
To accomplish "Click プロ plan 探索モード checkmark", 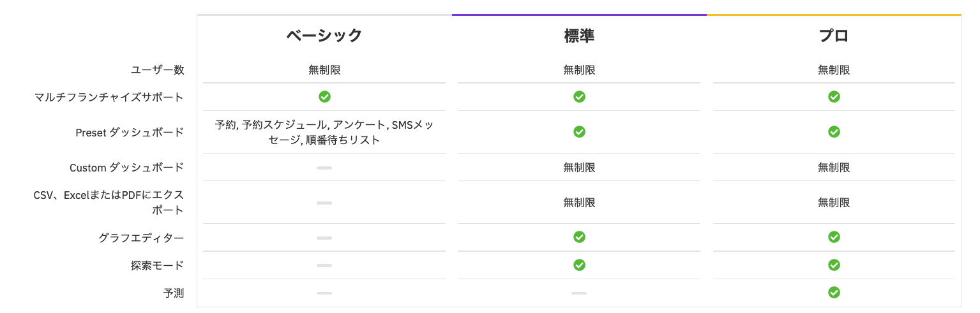I will [834, 265].
